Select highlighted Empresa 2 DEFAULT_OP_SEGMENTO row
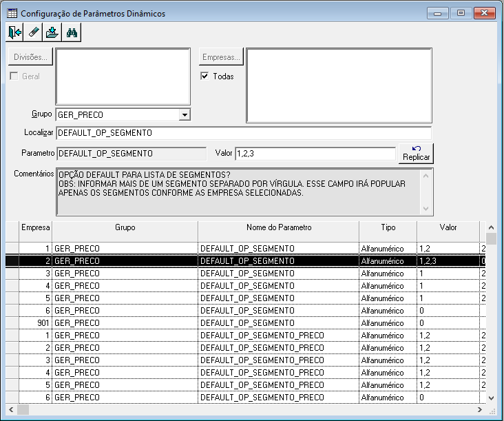Image resolution: width=504 pixels, height=421 pixels. (x=246, y=261)
